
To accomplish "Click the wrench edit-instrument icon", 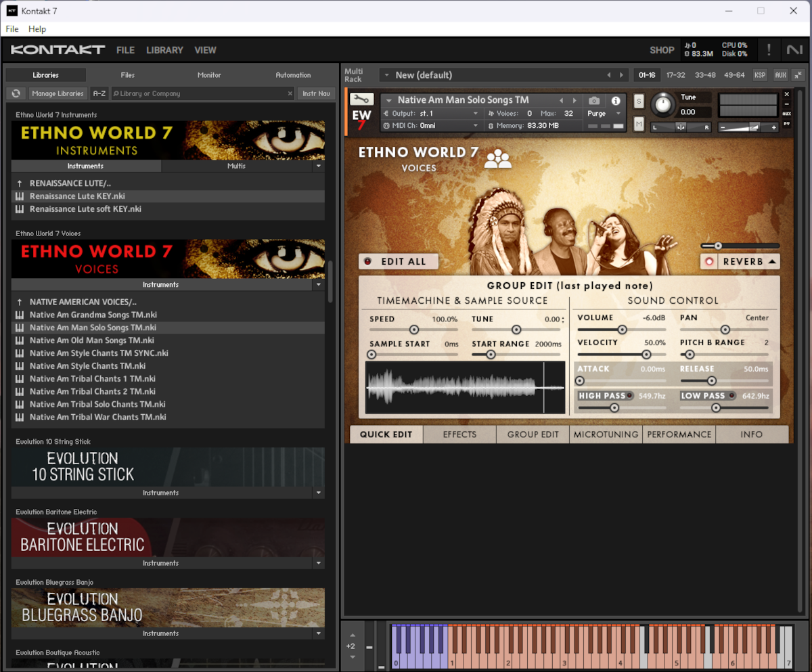I will tap(361, 99).
